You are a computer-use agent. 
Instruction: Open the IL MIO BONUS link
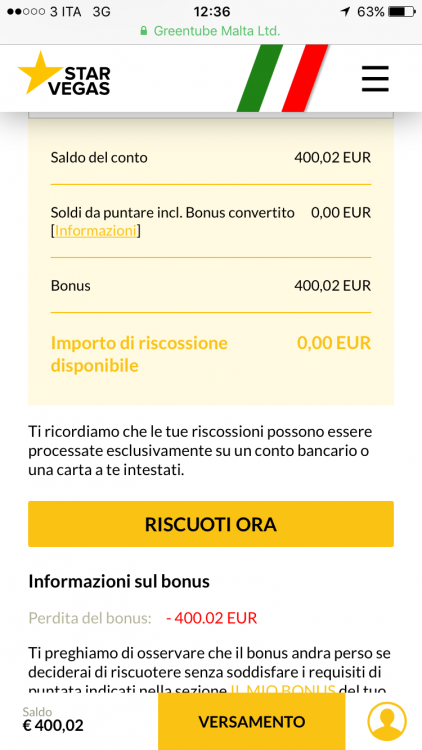point(283,690)
